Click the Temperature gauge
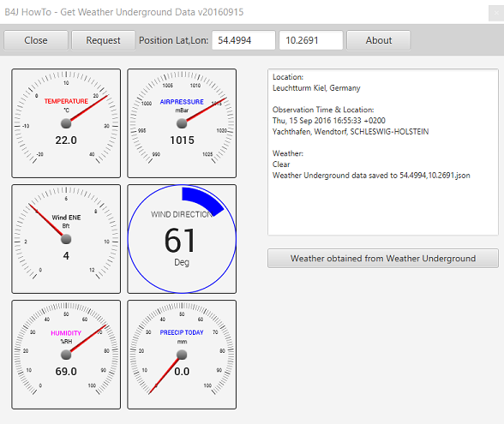The height and width of the screenshot is (424, 504). (x=66, y=123)
